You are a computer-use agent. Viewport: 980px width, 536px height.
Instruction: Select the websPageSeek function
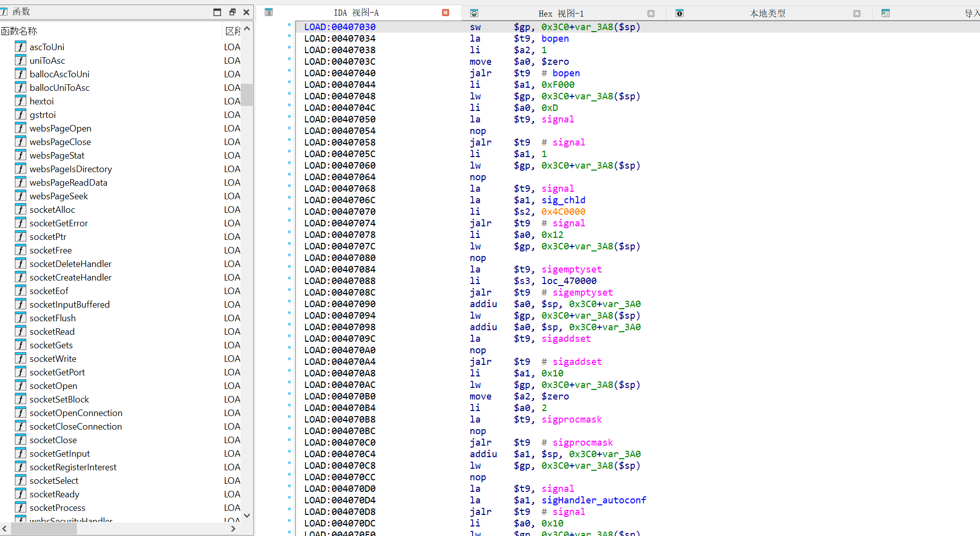tap(59, 196)
